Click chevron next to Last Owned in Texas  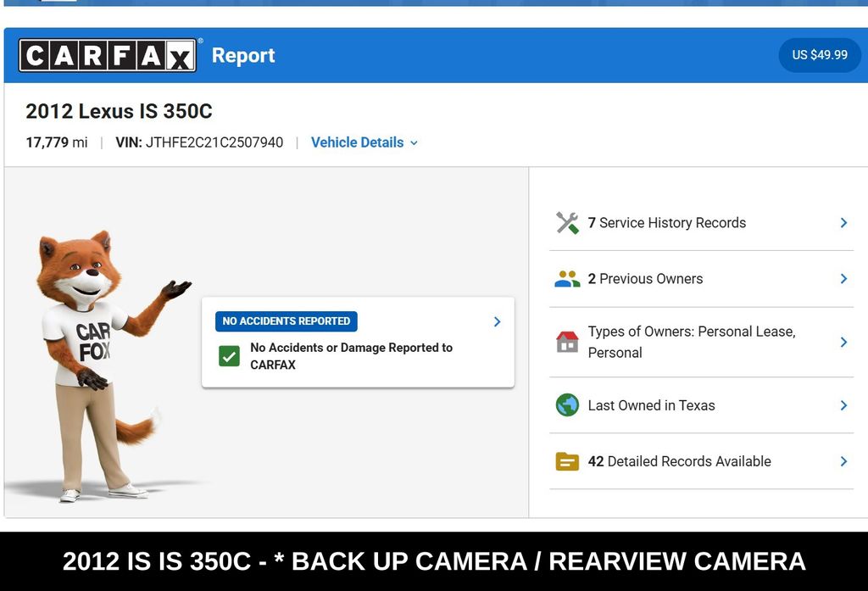843,405
